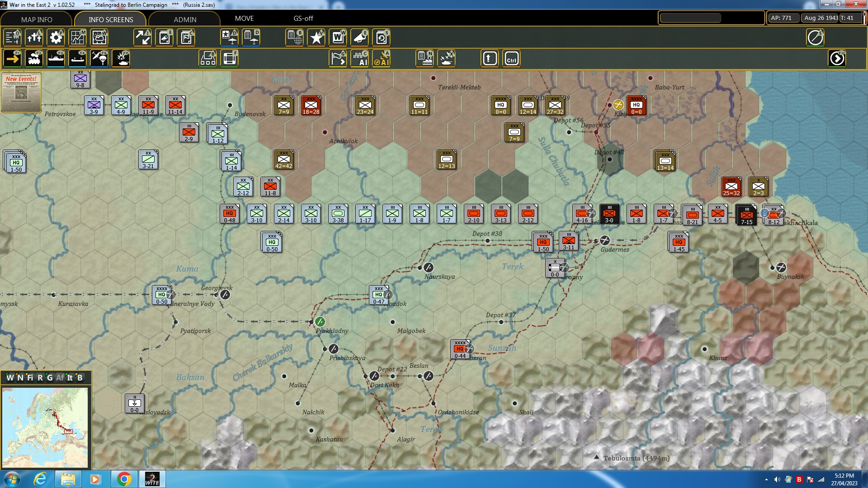The image size is (868, 488).
Task: Click the Europe mini-map thumbnail
Action: [x=45, y=427]
